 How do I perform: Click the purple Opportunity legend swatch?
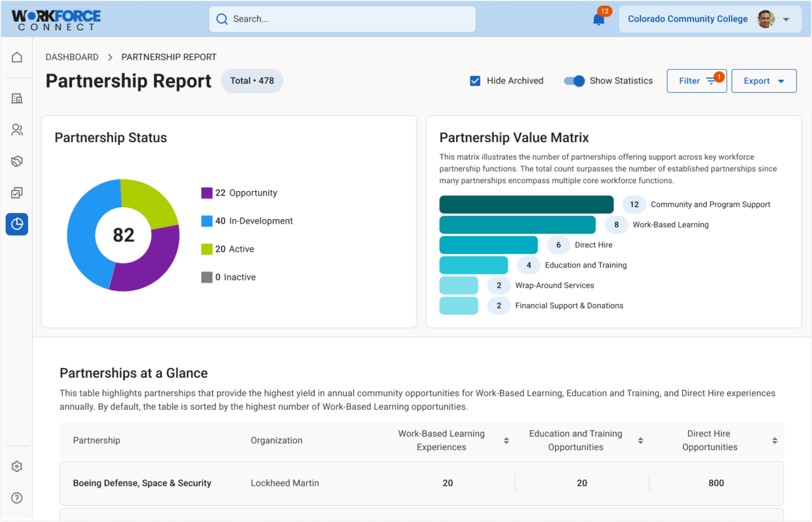[x=207, y=193]
